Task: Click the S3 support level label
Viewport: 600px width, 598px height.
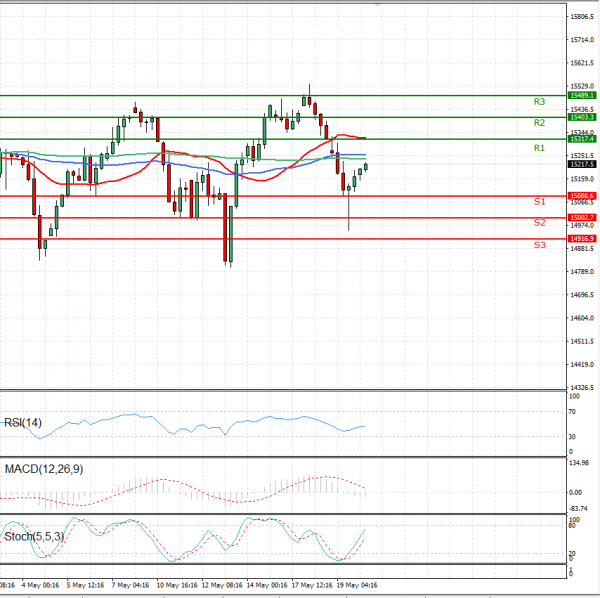Action: point(539,245)
